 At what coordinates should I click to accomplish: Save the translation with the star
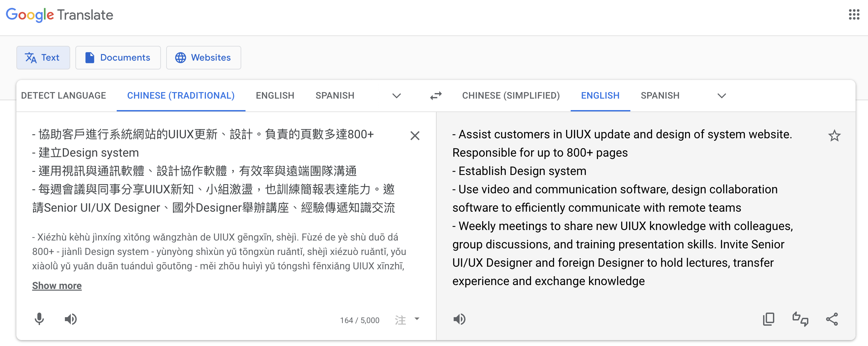[x=835, y=135]
